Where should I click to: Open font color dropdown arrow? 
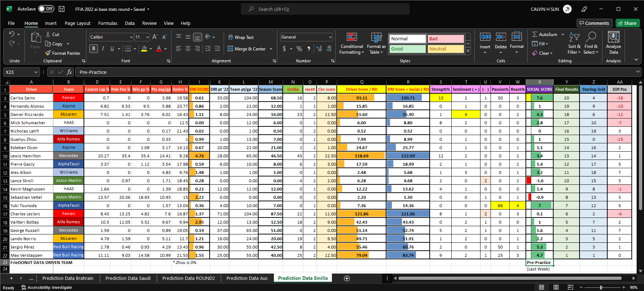[165, 49]
